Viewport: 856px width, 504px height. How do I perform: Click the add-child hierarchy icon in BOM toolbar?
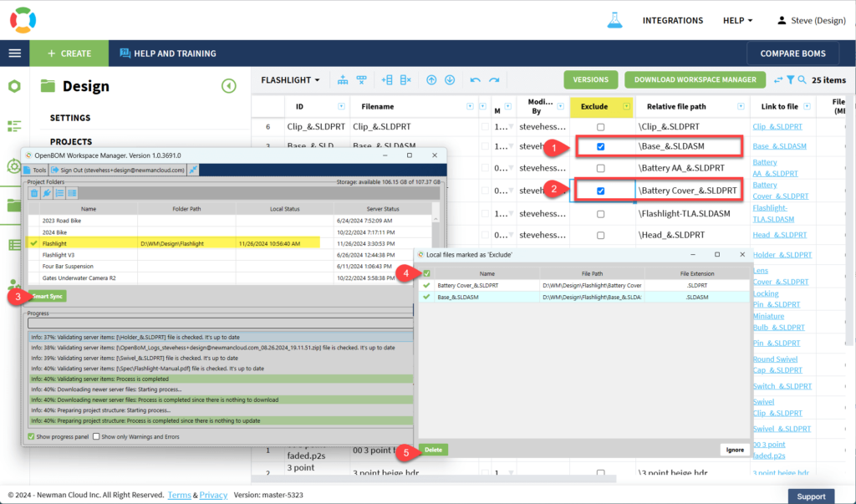click(x=343, y=80)
